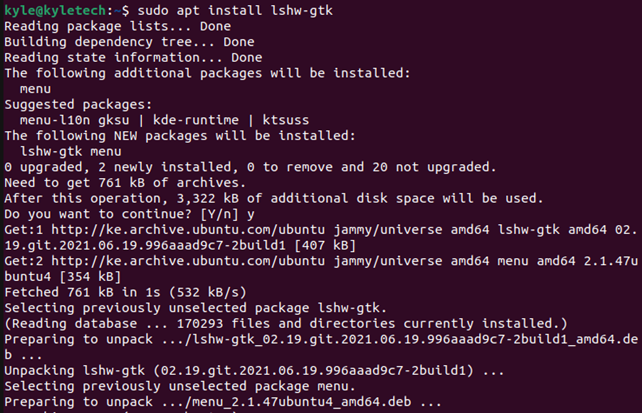Image resolution: width=642 pixels, height=413 pixels.
Task: Click the 'Reading package lists... Done' line
Action: coord(118,26)
